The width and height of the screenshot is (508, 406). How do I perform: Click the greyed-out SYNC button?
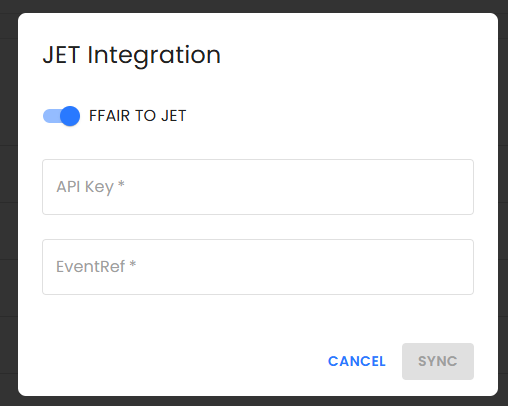pyautogui.click(x=438, y=361)
